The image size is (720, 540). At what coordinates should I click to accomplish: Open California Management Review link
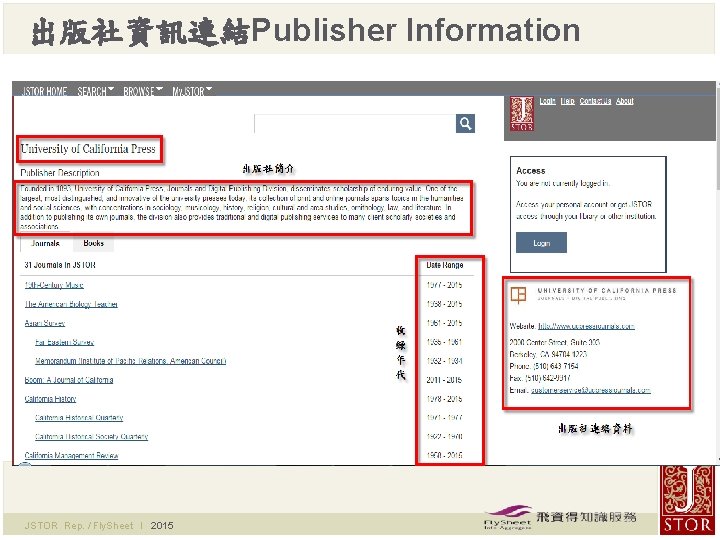(x=72, y=456)
